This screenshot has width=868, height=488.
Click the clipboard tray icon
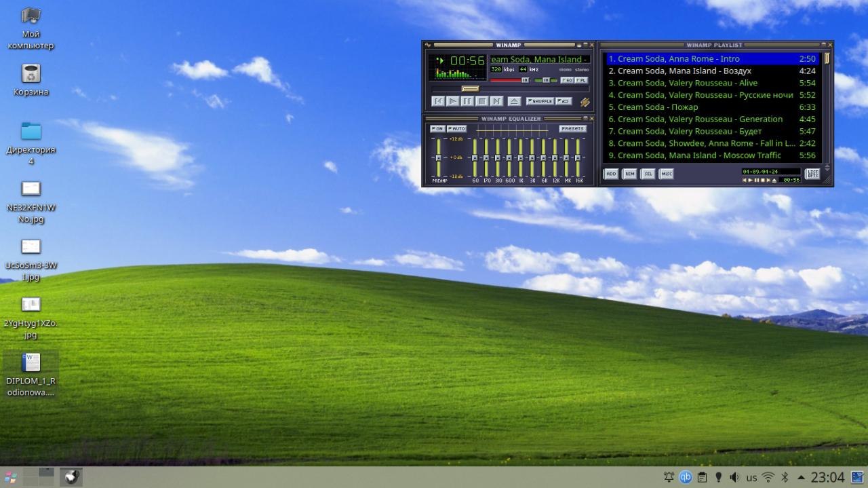[703, 477]
